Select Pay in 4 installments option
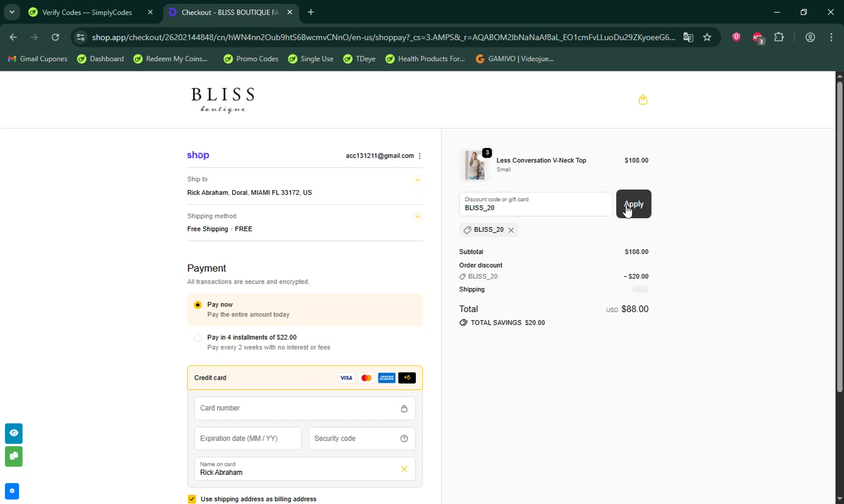 197,337
